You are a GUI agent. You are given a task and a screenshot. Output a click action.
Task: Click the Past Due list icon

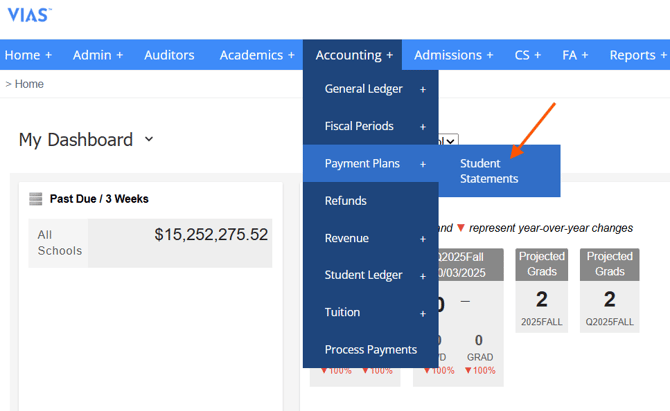click(36, 199)
